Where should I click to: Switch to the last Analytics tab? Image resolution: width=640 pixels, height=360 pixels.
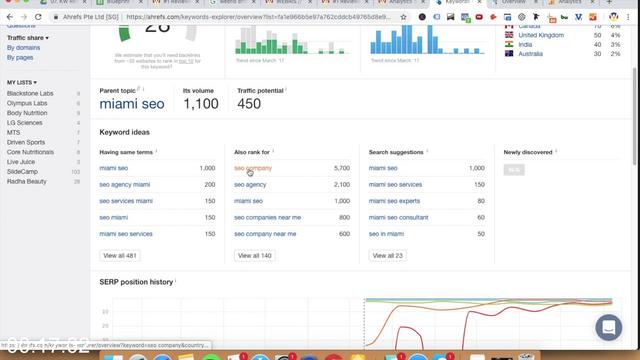[571, 2]
